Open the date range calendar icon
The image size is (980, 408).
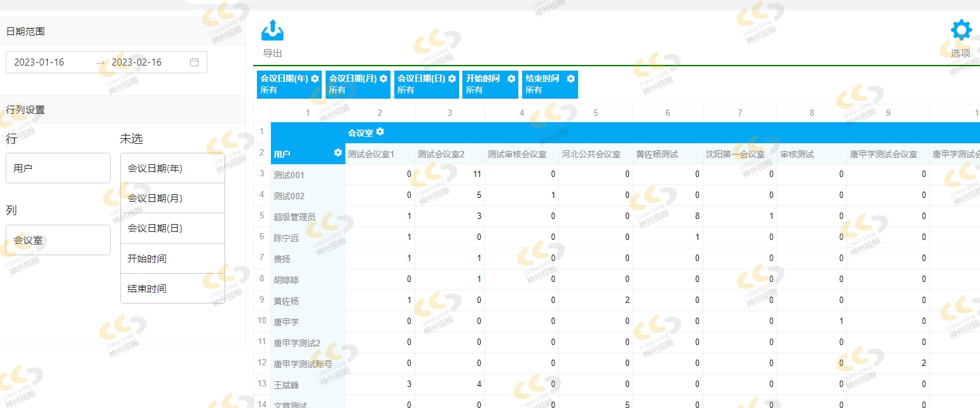click(x=195, y=62)
